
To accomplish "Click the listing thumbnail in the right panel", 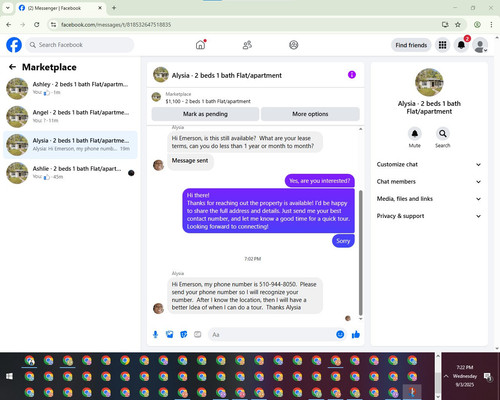I will tap(429, 82).
